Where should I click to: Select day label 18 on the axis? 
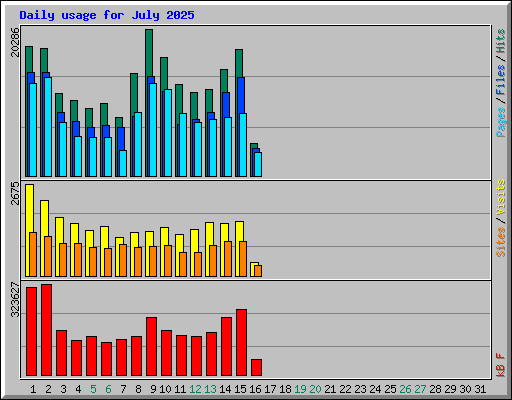(285, 389)
